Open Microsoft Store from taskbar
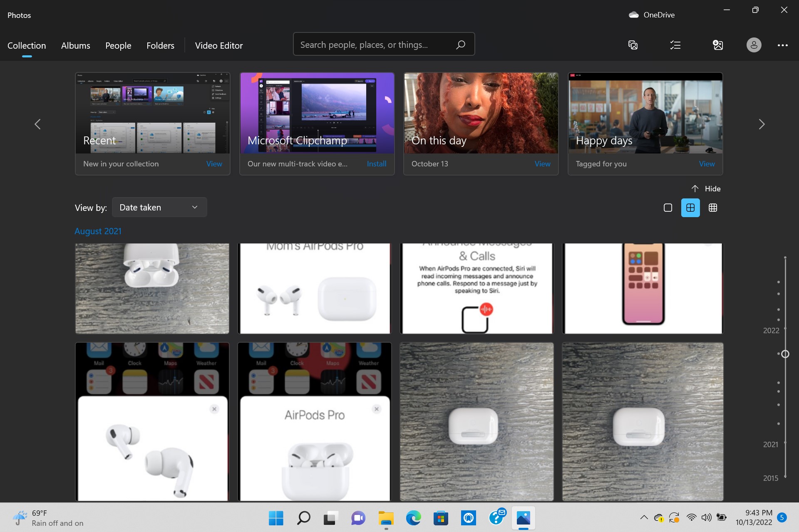Screen dimensions: 799x532 pyautogui.click(x=441, y=518)
